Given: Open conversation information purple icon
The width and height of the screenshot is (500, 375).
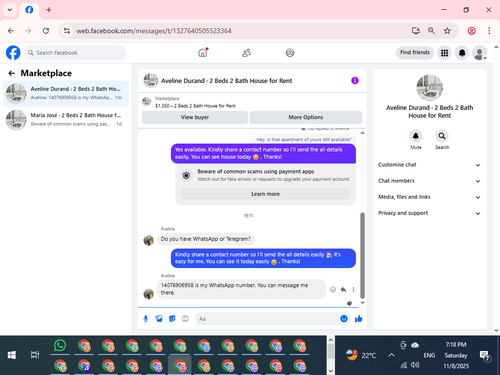Looking at the screenshot, I should coord(355,81).
